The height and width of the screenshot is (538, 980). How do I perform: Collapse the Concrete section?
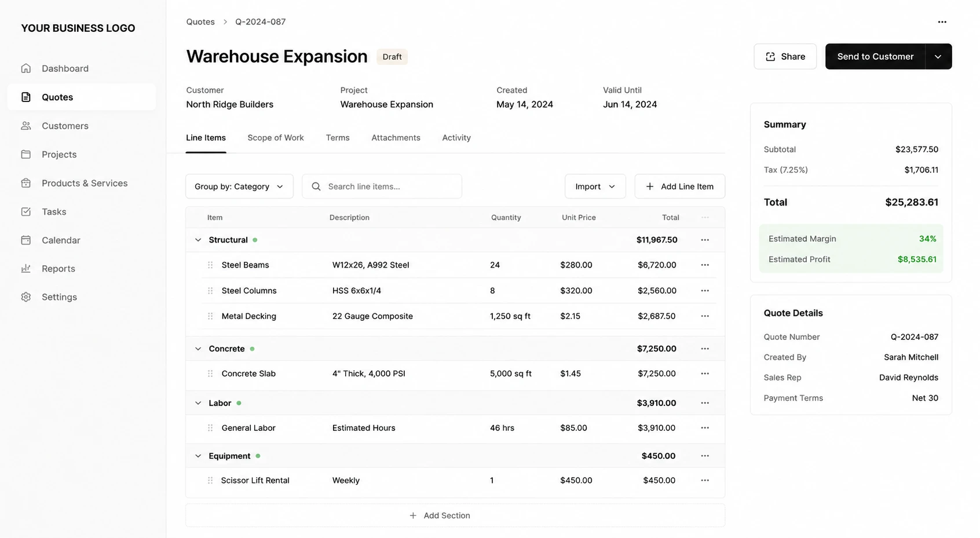(x=198, y=349)
